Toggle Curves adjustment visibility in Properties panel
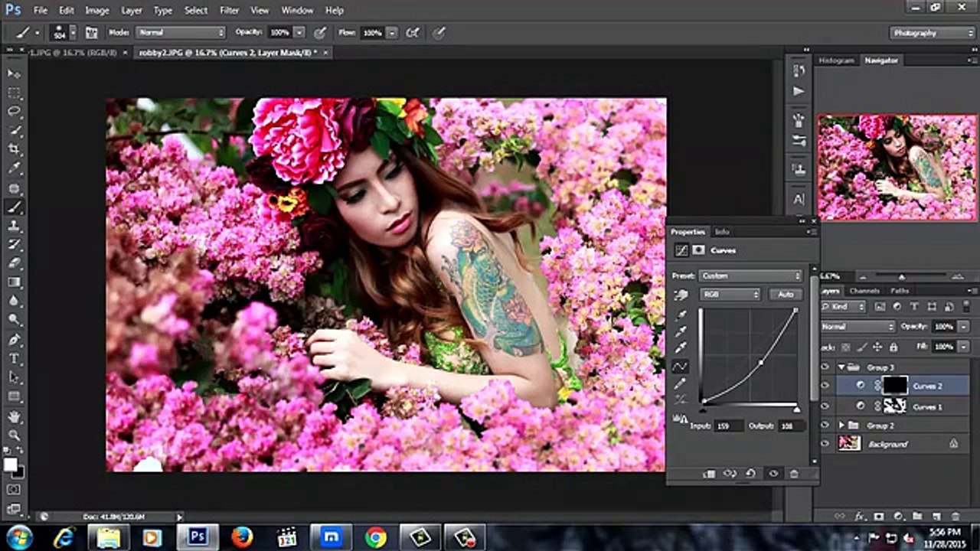 tap(773, 474)
